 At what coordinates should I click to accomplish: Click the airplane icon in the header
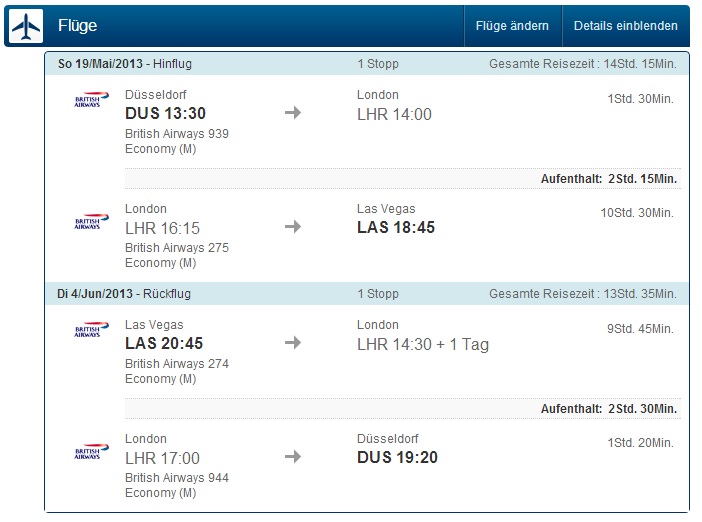pyautogui.click(x=23, y=25)
